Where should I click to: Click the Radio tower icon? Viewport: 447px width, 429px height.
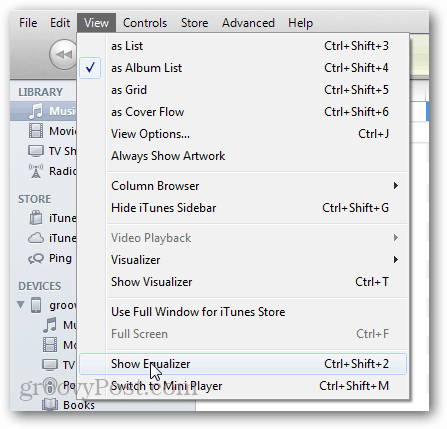coord(36,171)
